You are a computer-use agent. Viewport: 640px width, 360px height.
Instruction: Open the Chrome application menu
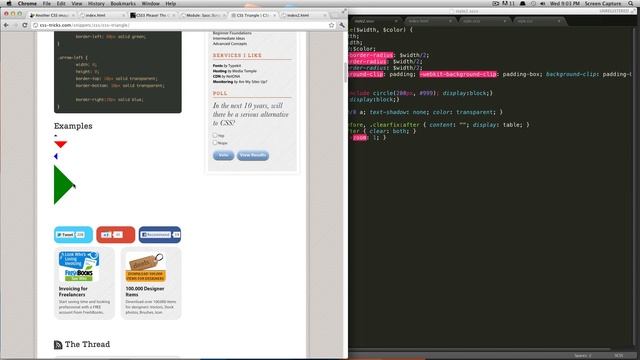(27, 3)
